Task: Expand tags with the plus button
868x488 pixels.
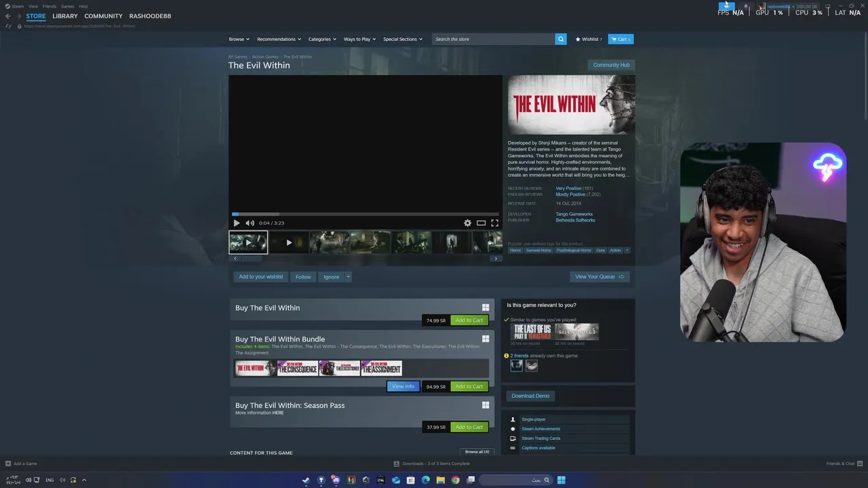Action: click(627, 250)
